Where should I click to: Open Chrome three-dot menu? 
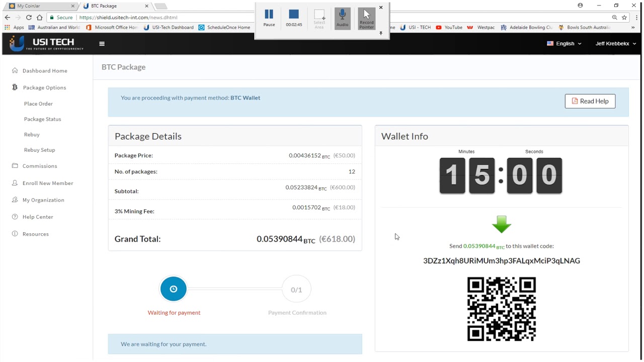click(636, 17)
